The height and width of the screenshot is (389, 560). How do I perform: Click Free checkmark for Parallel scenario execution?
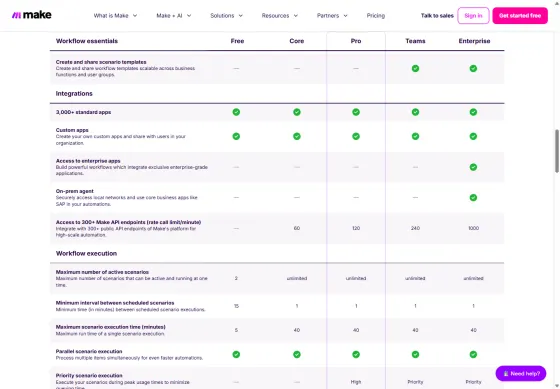236,354
